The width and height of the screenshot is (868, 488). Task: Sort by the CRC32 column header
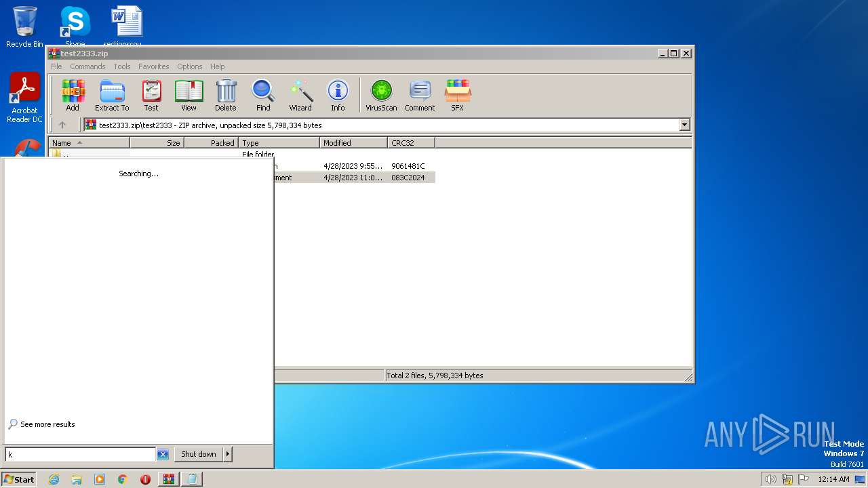(x=411, y=143)
